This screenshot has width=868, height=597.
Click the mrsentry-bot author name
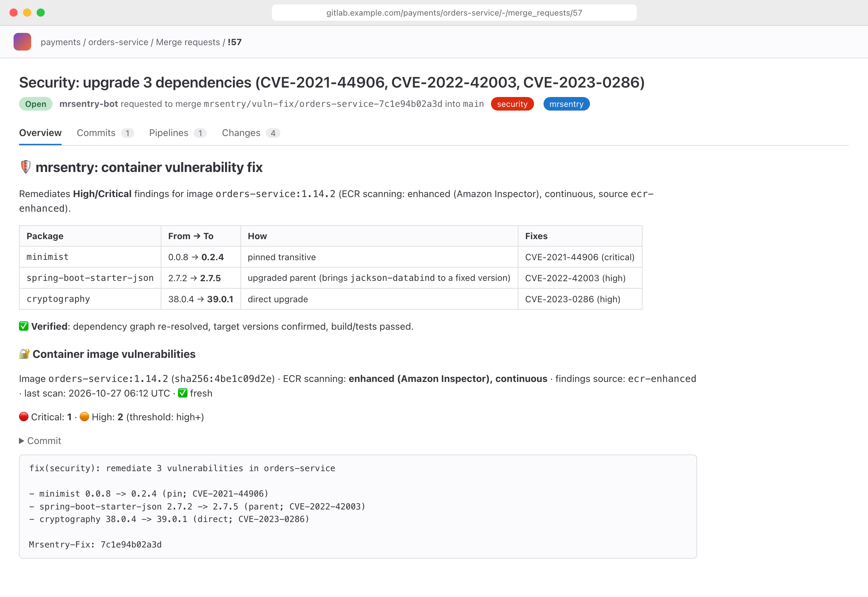pos(88,103)
